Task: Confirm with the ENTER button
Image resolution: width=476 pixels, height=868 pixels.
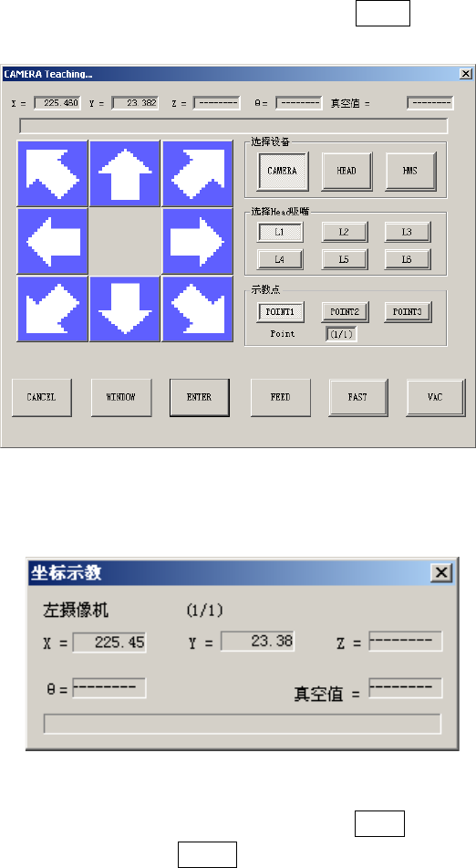Action: click(200, 397)
